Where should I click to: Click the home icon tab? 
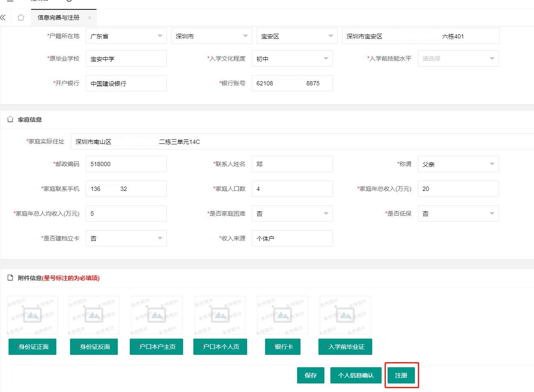pos(21,18)
